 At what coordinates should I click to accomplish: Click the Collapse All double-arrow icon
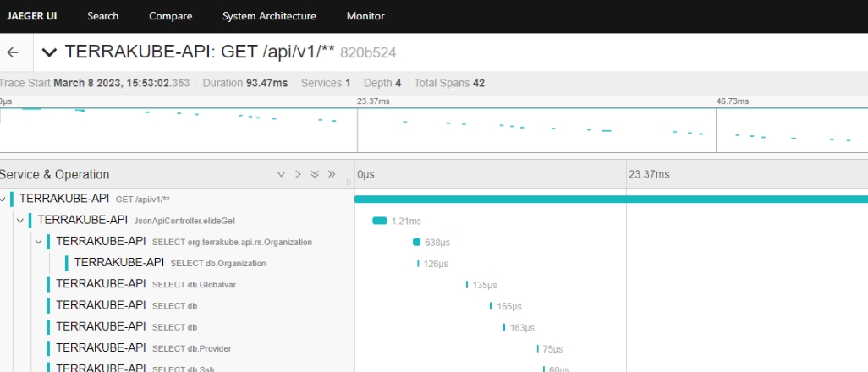(x=332, y=175)
